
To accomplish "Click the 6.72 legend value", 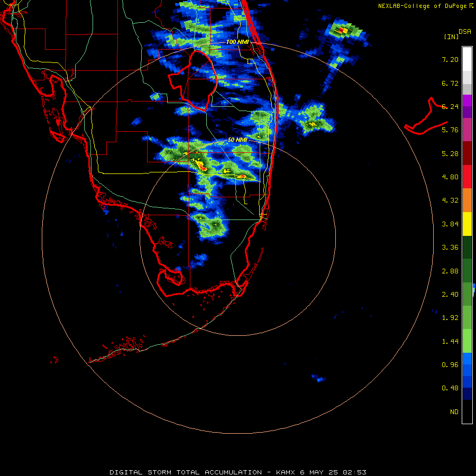I will pos(450,83).
